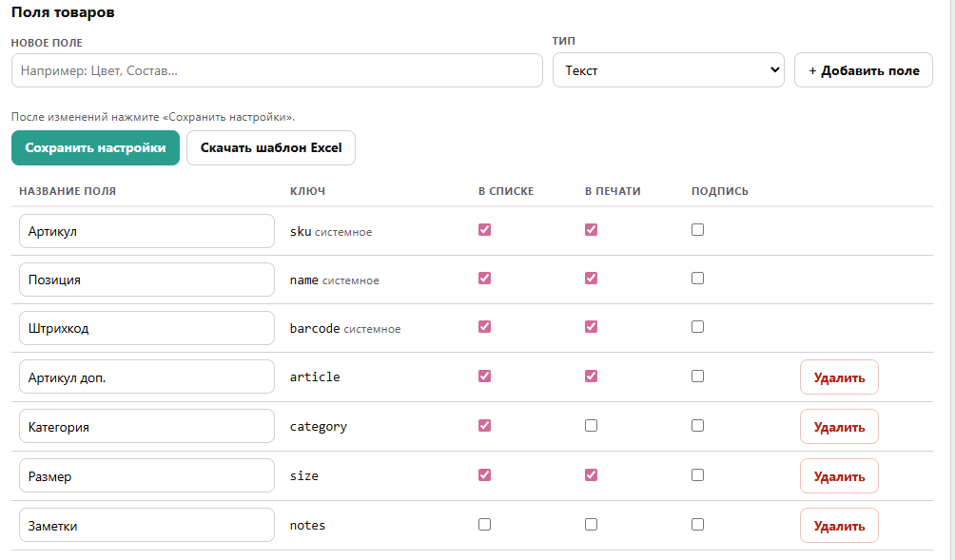The height and width of the screenshot is (560, 955).
Task: Uncheck В печати for the size row
Action: tap(592, 474)
